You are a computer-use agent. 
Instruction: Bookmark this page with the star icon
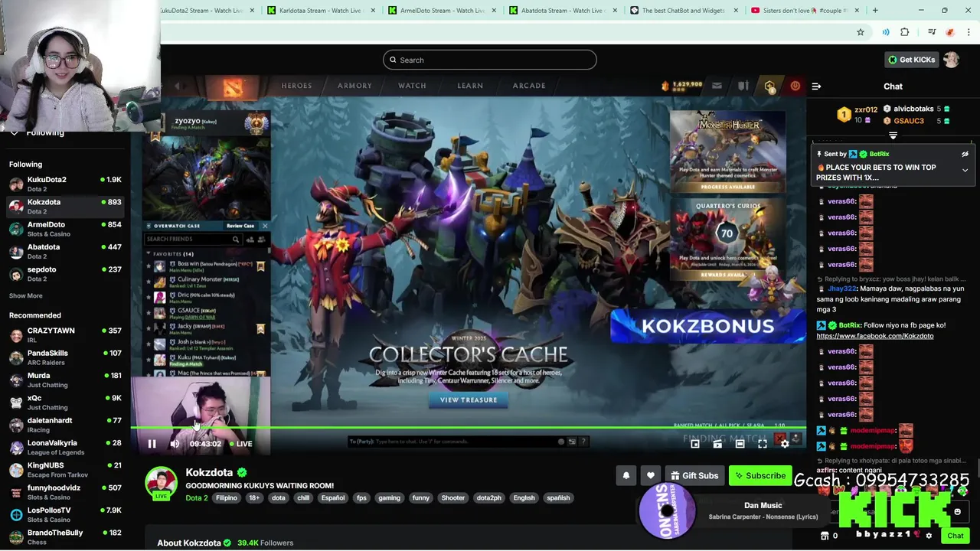coord(861,32)
